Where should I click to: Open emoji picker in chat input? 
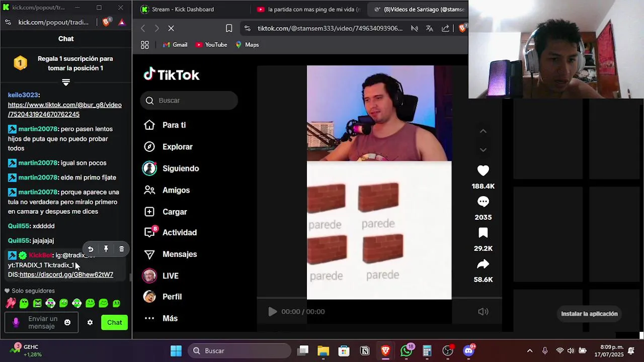[67, 322]
